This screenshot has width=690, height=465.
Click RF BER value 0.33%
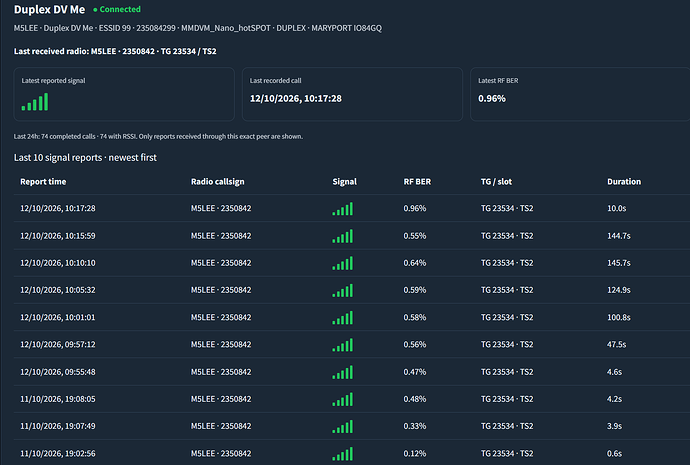click(x=415, y=426)
